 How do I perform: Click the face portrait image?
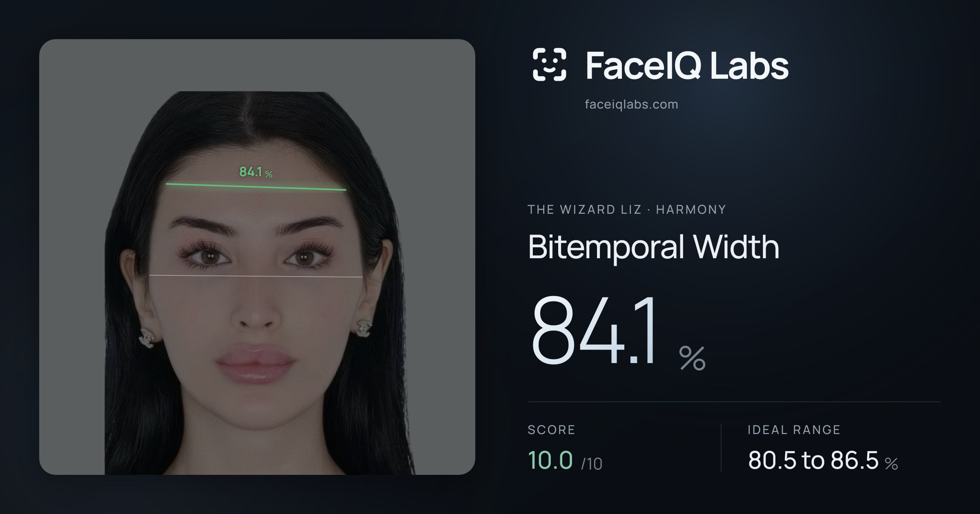pos(257,257)
